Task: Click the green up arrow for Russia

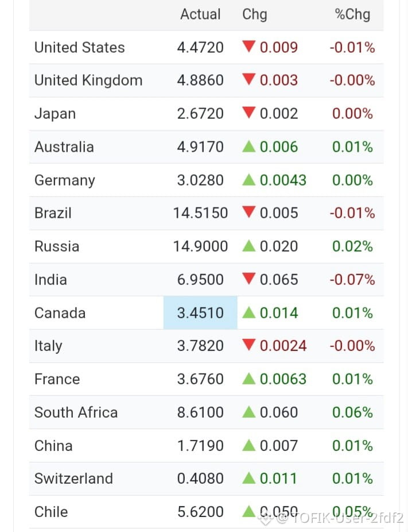Action: 248,246
